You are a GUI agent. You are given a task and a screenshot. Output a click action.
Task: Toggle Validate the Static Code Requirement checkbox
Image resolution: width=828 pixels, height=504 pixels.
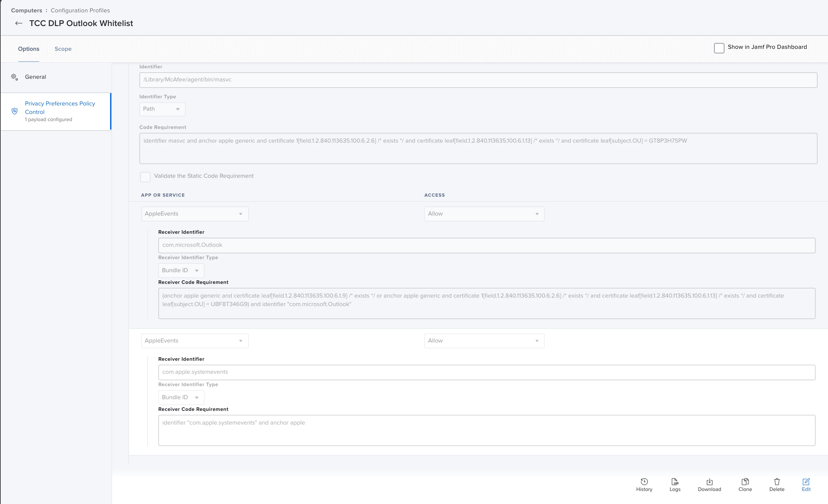pyautogui.click(x=145, y=176)
